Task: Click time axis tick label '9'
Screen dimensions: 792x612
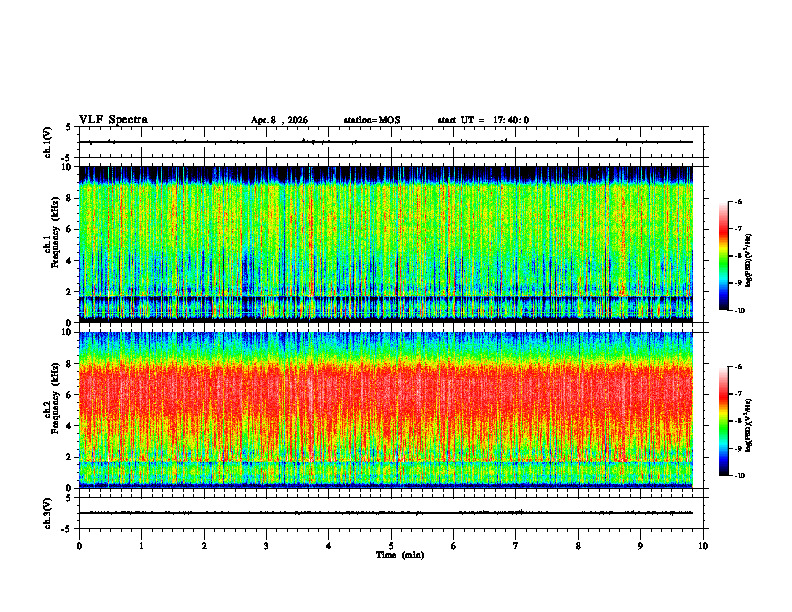Action: tap(640, 546)
